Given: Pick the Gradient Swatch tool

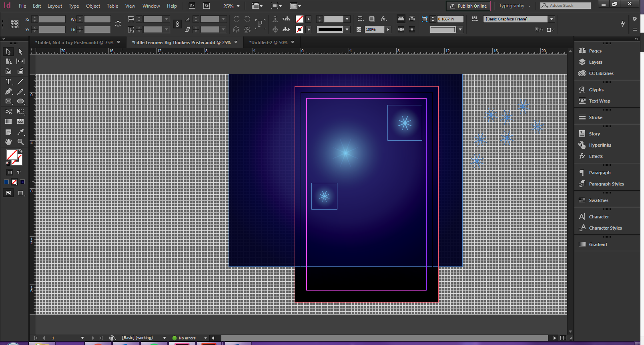Looking at the screenshot, I should tap(8, 121).
